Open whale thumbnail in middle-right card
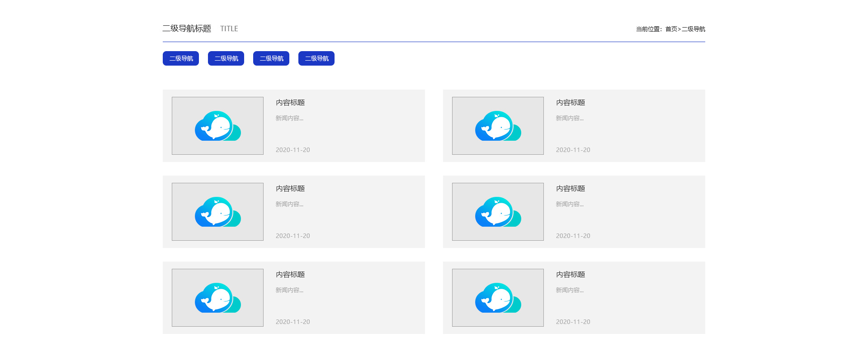Viewport: 868px width, 362px height. [x=498, y=212]
